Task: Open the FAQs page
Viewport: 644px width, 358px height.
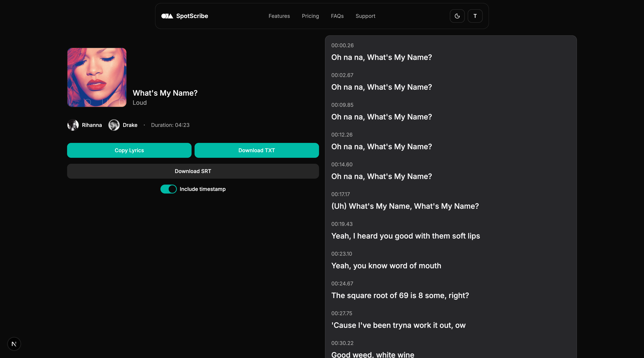Action: point(337,16)
